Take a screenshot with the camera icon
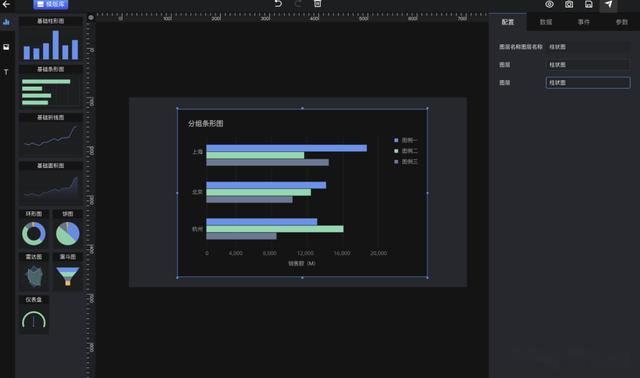Image resolution: width=640 pixels, height=378 pixels. tap(569, 4)
